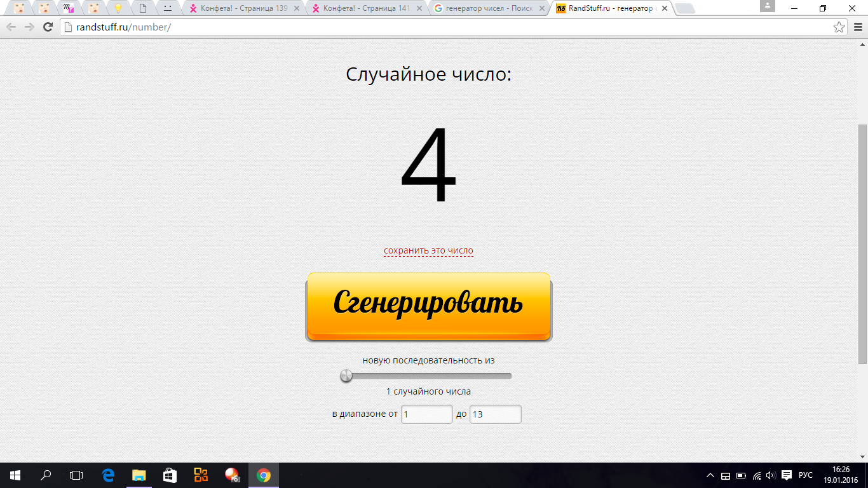
Task: Reload the page with the refresh icon
Action: (x=48, y=27)
